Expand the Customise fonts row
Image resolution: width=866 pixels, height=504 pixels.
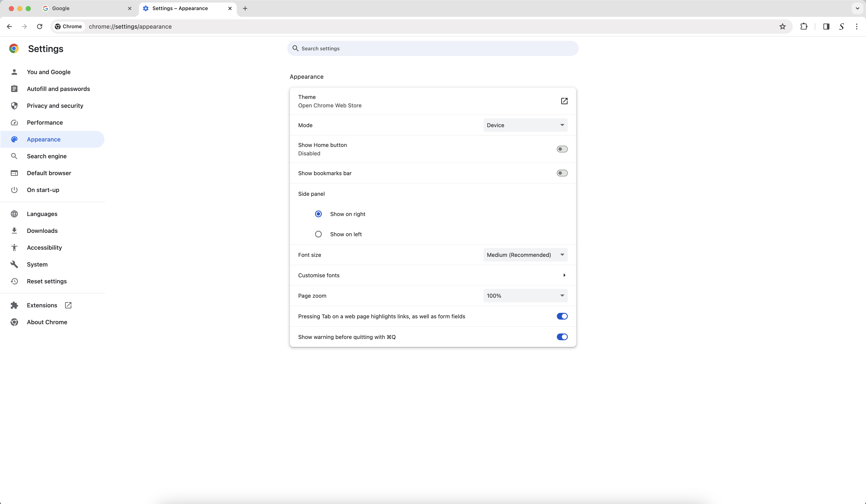tap(432, 275)
